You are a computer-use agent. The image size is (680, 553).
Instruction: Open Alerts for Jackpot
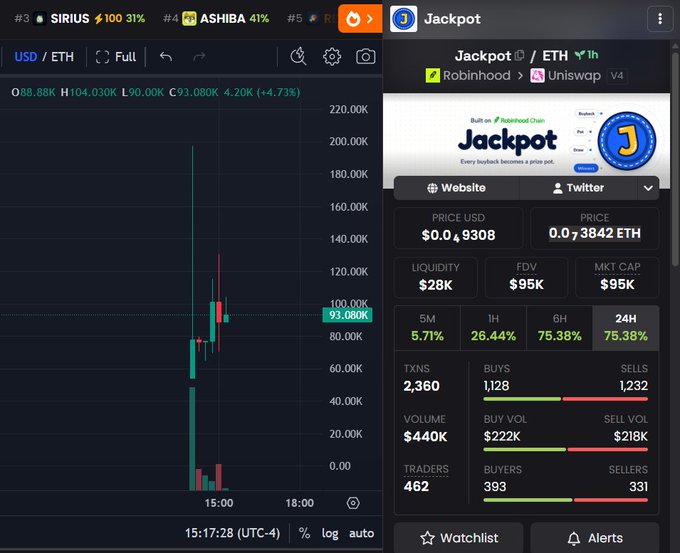pos(595,538)
